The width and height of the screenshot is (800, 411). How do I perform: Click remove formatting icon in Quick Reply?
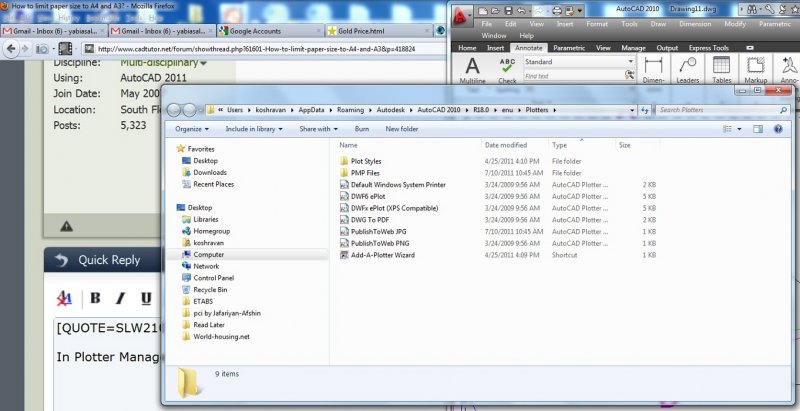pos(64,298)
